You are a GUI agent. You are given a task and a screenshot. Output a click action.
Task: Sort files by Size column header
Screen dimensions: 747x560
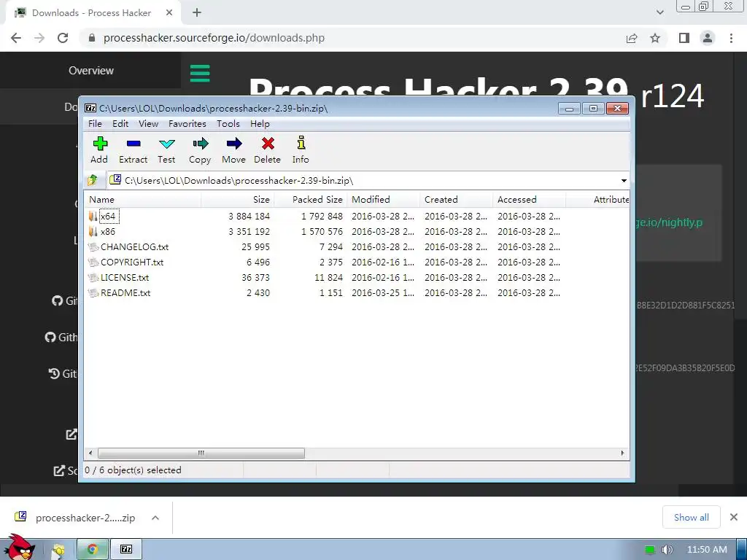(x=238, y=200)
